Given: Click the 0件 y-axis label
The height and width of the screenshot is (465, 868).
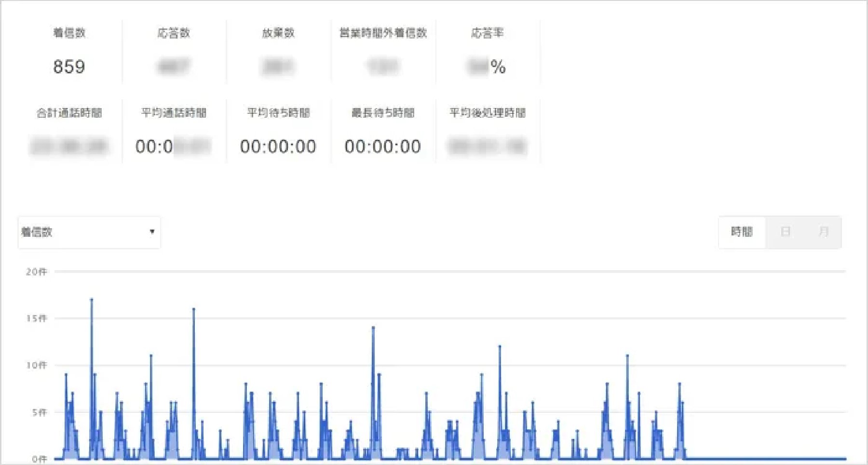Looking at the screenshot, I should pos(40,459).
